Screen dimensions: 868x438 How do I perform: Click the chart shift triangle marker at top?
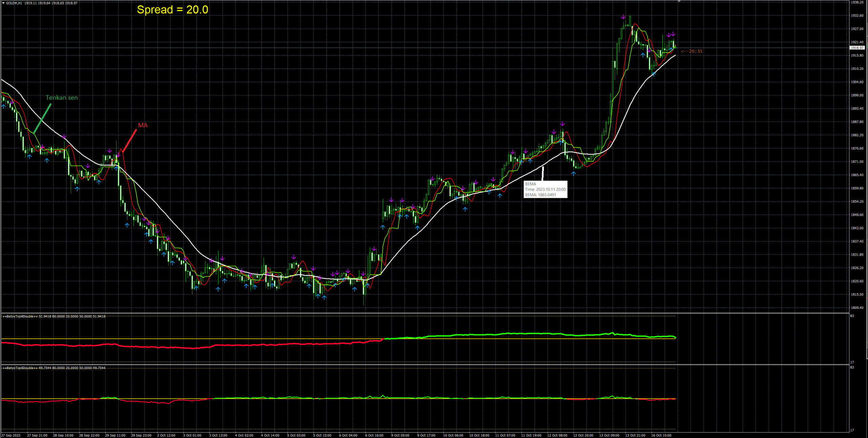pyautogui.click(x=679, y=1)
